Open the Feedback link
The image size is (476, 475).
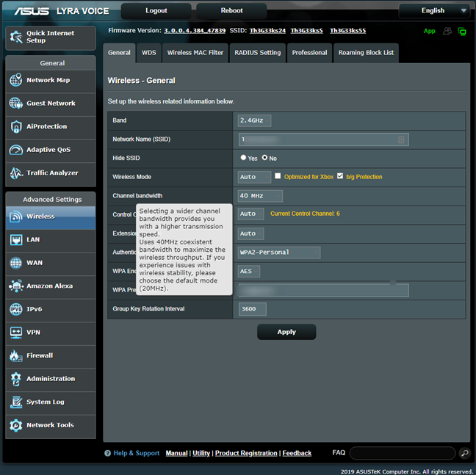[x=297, y=453]
